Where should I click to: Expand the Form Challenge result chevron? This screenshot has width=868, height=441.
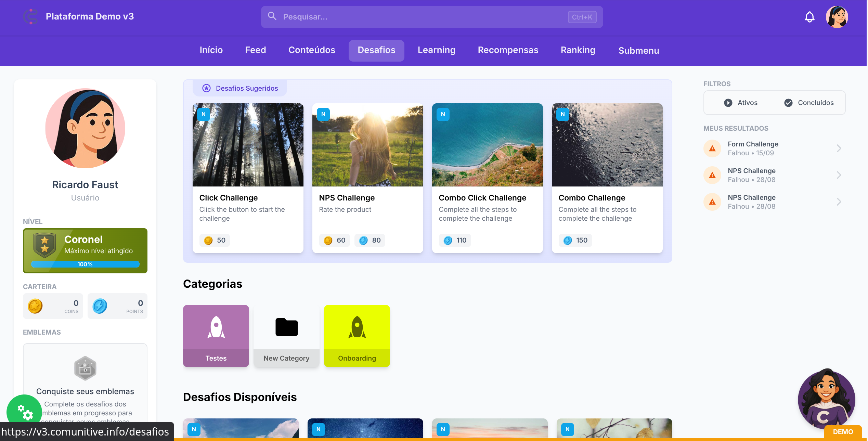point(839,148)
